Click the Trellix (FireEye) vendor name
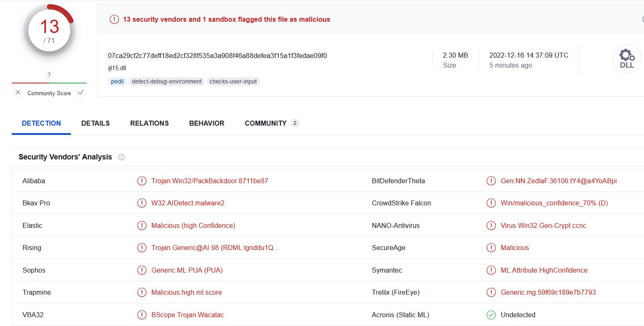This screenshot has height=326, width=644. 396,292
